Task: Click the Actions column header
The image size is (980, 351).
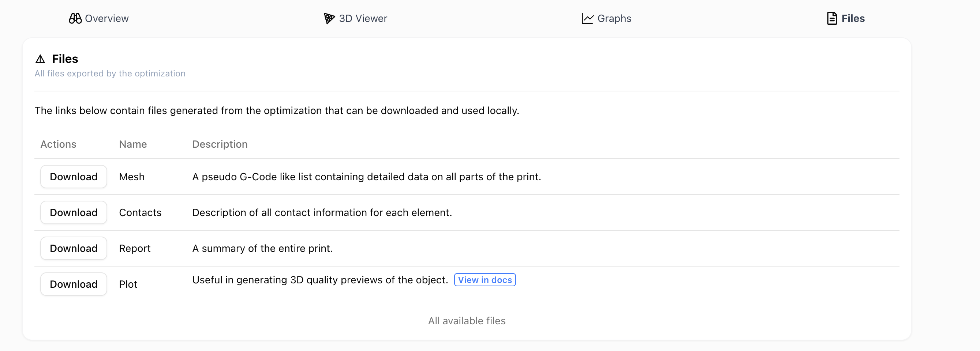Action: pyautogui.click(x=59, y=144)
